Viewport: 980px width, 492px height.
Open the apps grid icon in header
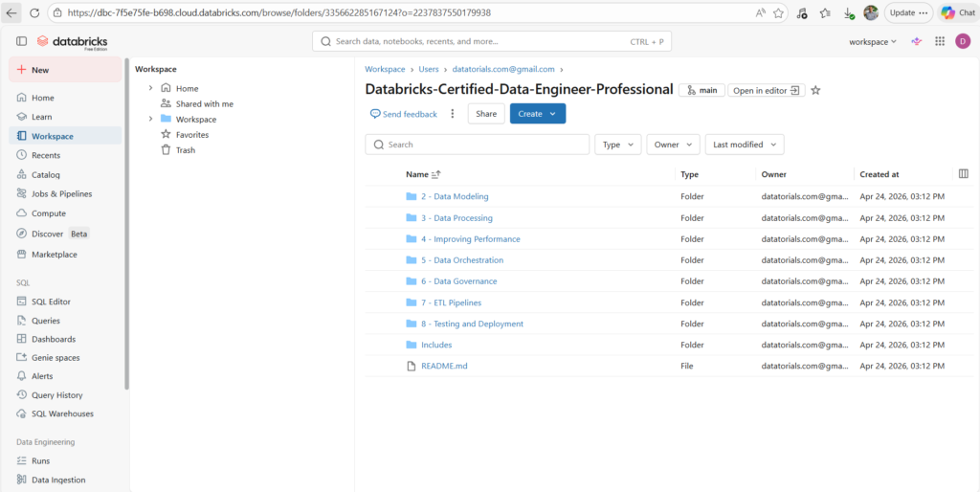[940, 41]
